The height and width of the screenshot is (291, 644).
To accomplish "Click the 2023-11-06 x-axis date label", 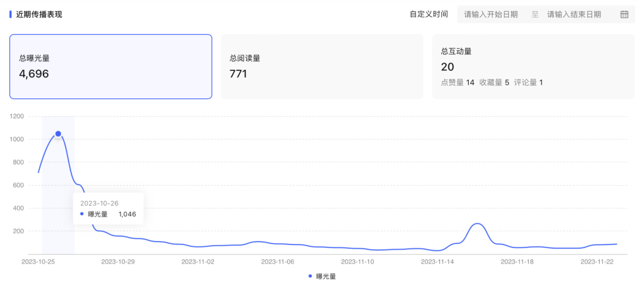I will [x=278, y=261].
